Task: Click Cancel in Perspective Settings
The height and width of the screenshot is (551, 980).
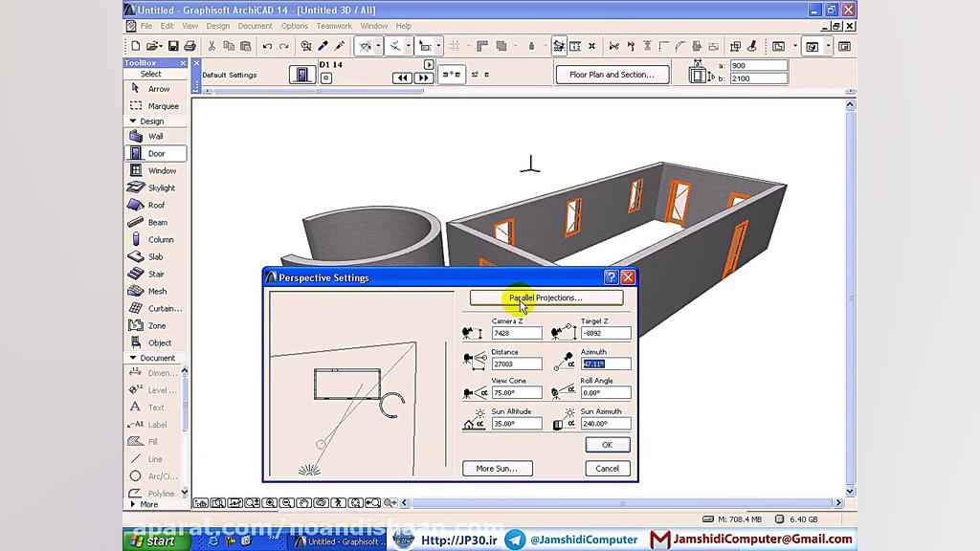Action: [x=608, y=469]
